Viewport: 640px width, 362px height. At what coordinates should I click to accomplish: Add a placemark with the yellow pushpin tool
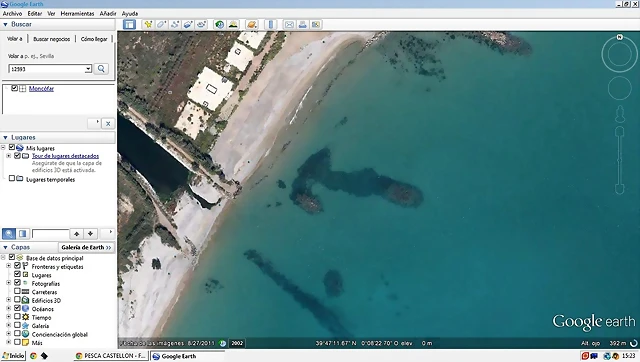tap(148, 24)
